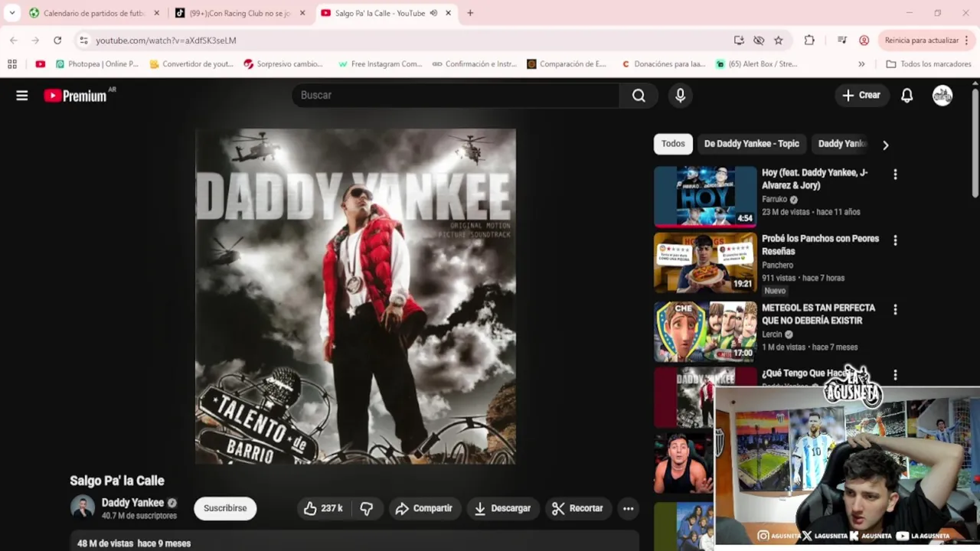This screenshot has height=551, width=980.
Task: View site information icon beside the URL
Action: (83, 40)
